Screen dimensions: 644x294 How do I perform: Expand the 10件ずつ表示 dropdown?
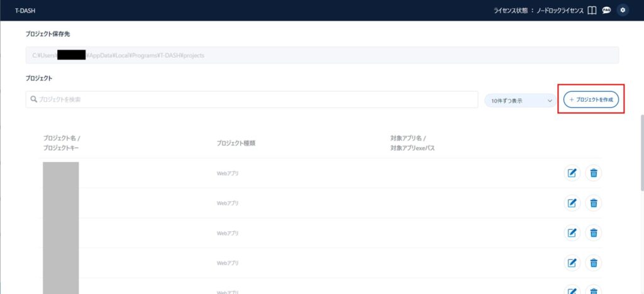[519, 100]
